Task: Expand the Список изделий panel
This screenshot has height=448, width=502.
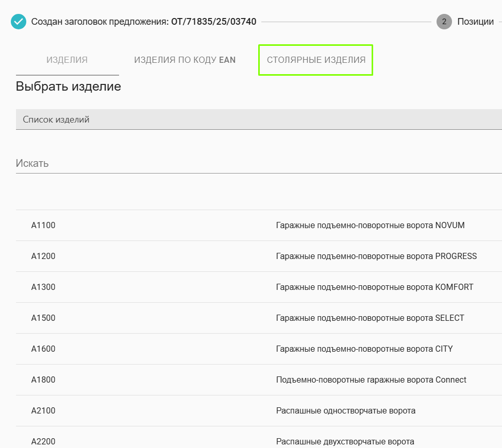Action: click(259, 119)
